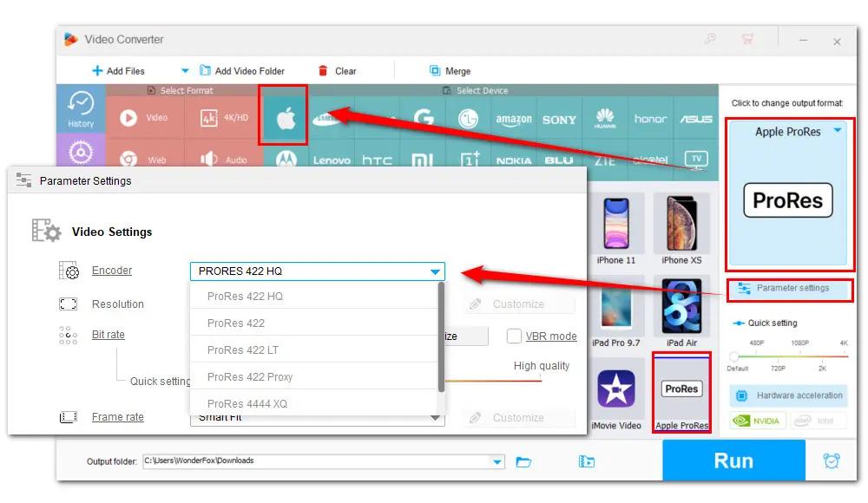Choose the Lenovo device brand
This screenshot has height=503, width=868.
[332, 160]
